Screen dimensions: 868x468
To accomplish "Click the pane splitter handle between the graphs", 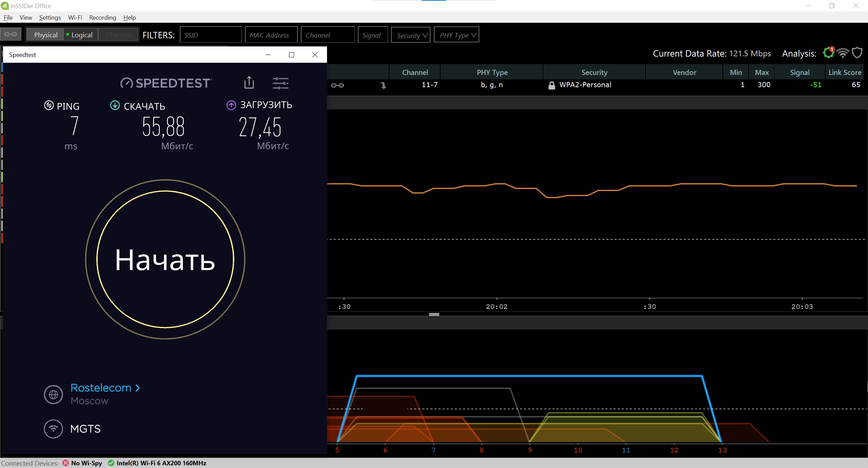I will 434,314.
